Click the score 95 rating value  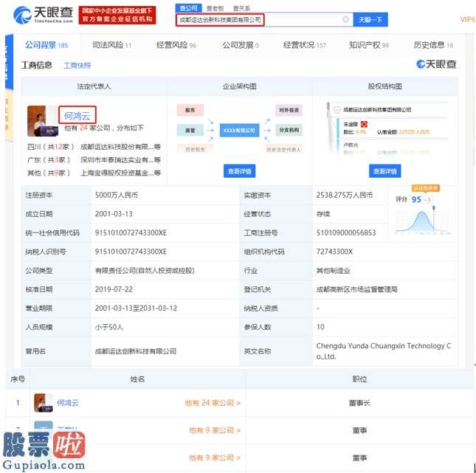tap(416, 199)
